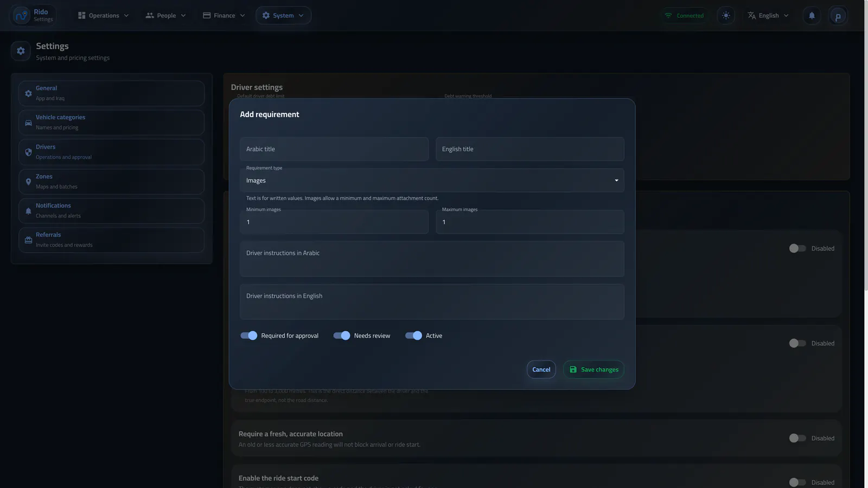This screenshot has width=868, height=488.
Task: Focus the Arabic title field
Action: coord(334,149)
